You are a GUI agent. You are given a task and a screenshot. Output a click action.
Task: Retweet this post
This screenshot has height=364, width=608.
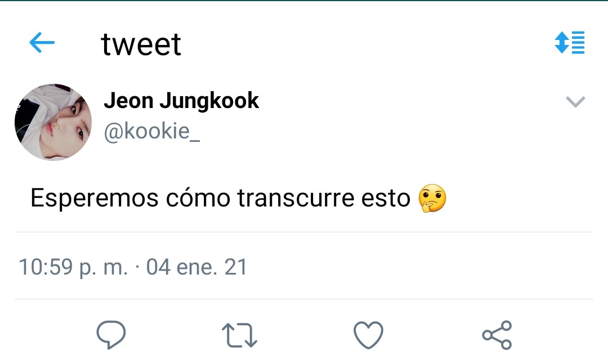coord(240,335)
